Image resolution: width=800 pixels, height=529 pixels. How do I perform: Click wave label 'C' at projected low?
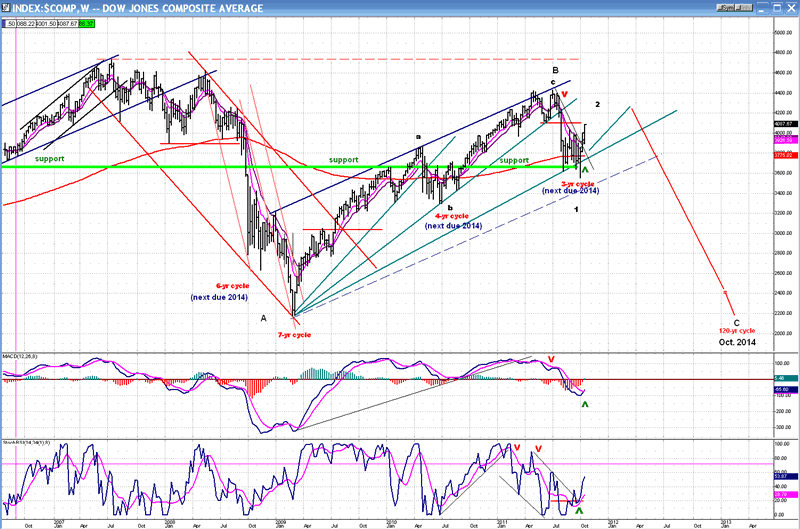pos(736,323)
